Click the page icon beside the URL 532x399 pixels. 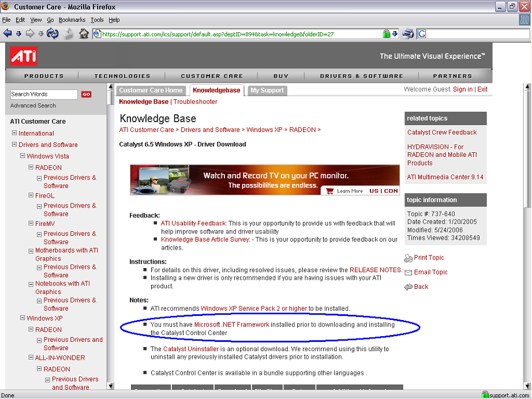[97, 34]
